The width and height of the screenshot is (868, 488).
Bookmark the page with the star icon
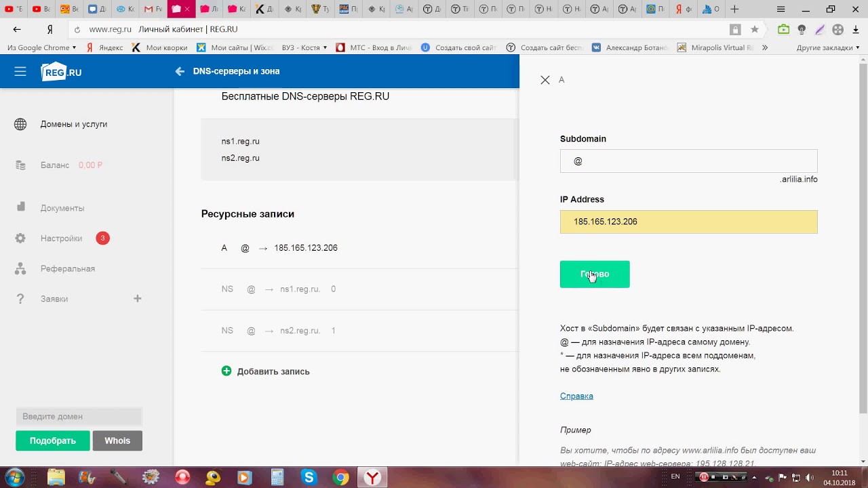[x=755, y=30]
